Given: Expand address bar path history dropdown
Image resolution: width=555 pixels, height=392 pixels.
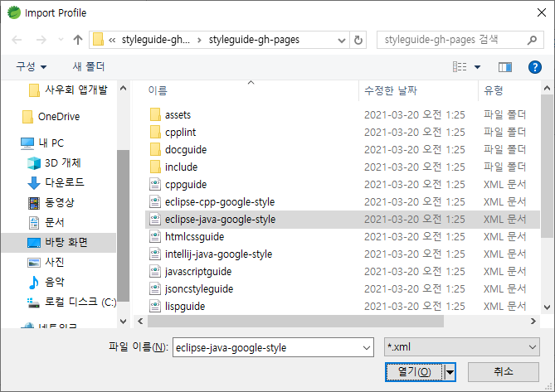Looking at the screenshot, I should click(x=342, y=40).
